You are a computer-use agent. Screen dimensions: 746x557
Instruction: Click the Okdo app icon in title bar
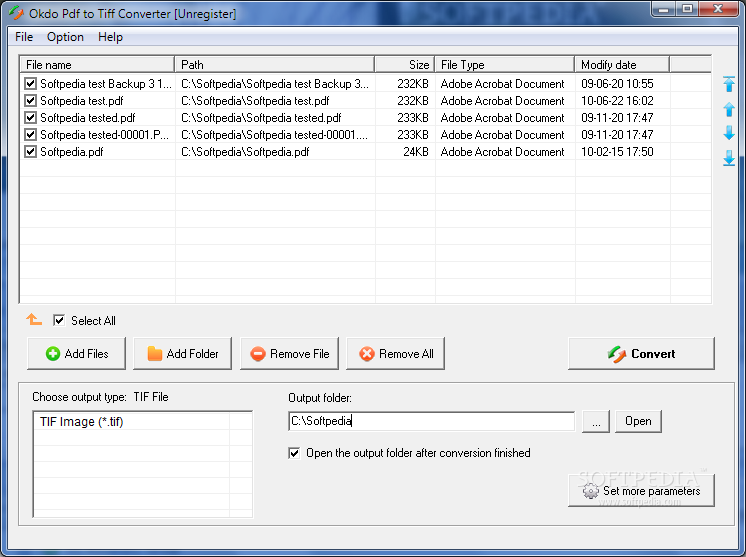16,13
